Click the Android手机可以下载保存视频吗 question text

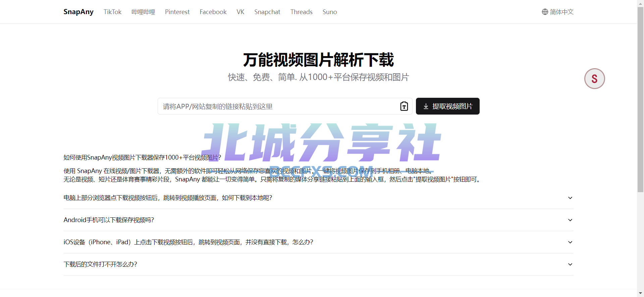pos(109,220)
